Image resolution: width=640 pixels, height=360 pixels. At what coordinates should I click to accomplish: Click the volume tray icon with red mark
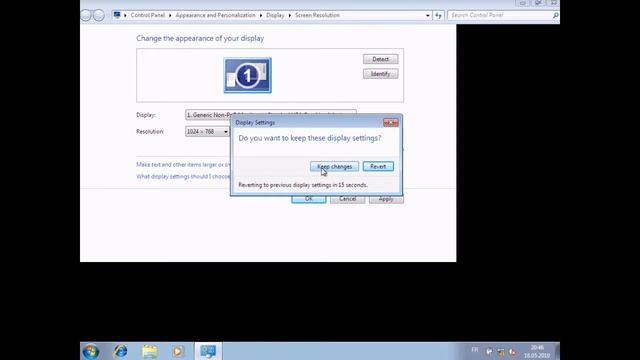[x=513, y=351]
